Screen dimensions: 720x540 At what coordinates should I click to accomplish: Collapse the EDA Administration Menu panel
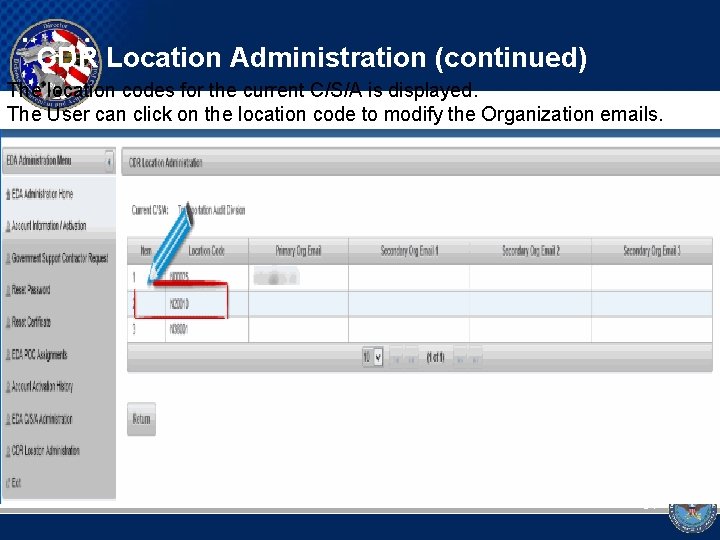click(x=109, y=162)
